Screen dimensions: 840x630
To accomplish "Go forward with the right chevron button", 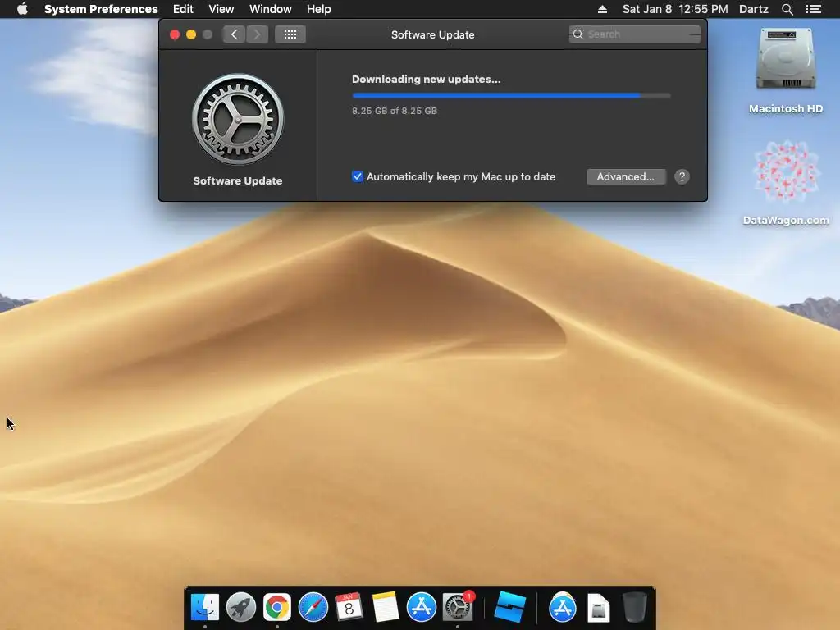I will 257,34.
